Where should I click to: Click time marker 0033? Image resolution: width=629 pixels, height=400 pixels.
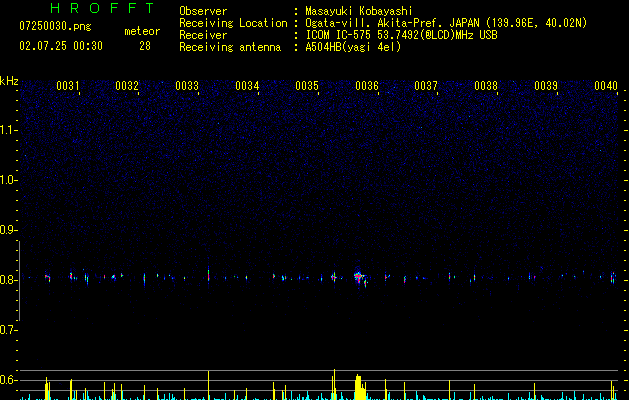pos(187,86)
